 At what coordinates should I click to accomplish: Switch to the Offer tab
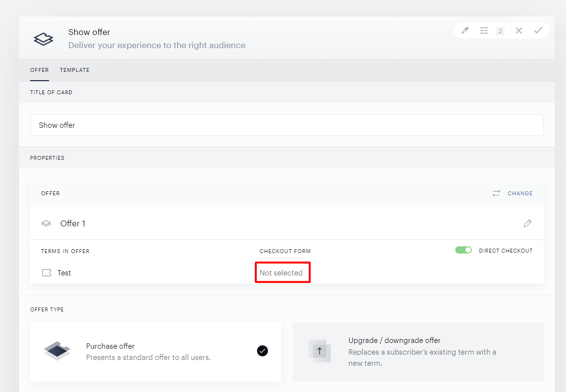[x=39, y=70]
